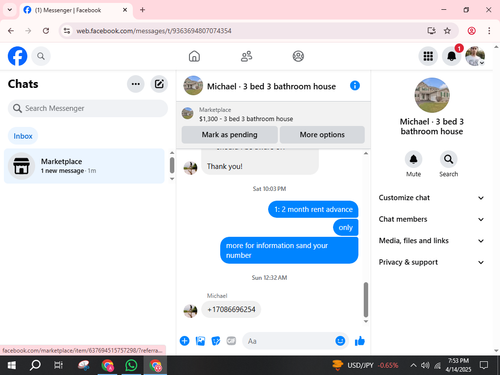Open Chats options three-dot button

tap(136, 84)
